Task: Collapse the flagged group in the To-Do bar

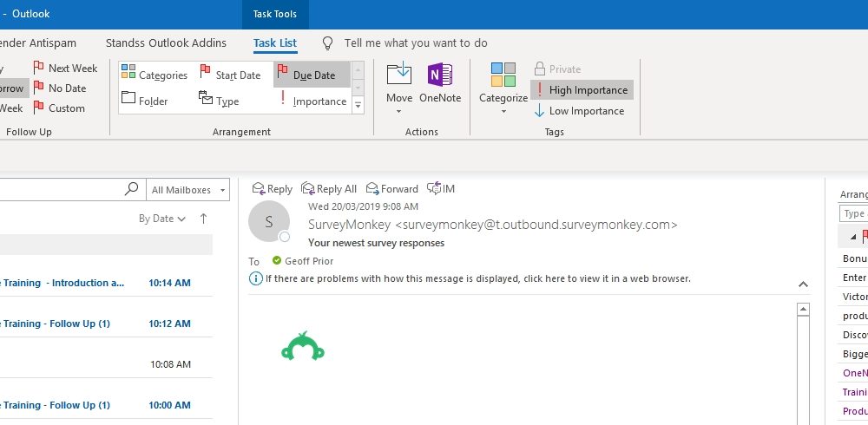Action: [853, 237]
